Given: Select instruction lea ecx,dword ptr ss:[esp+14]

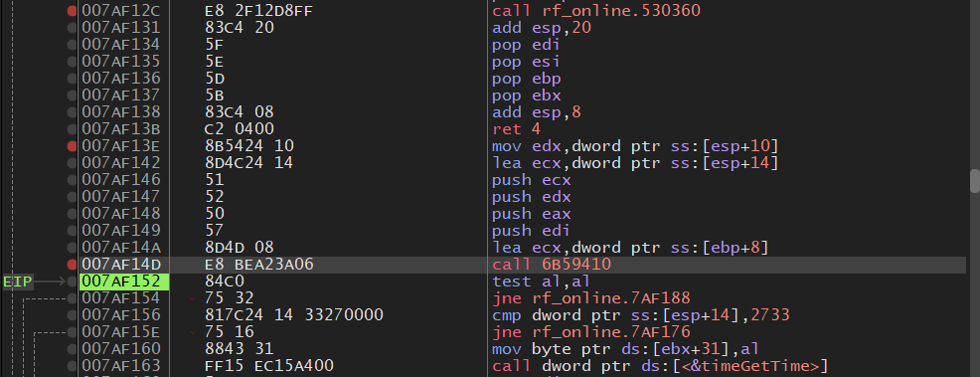Looking at the screenshot, I should 636,163.
